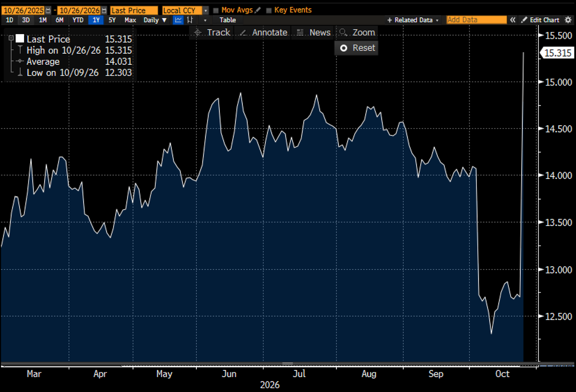This screenshot has width=576, height=392.
Task: Select the 5Y range
Action: point(112,20)
